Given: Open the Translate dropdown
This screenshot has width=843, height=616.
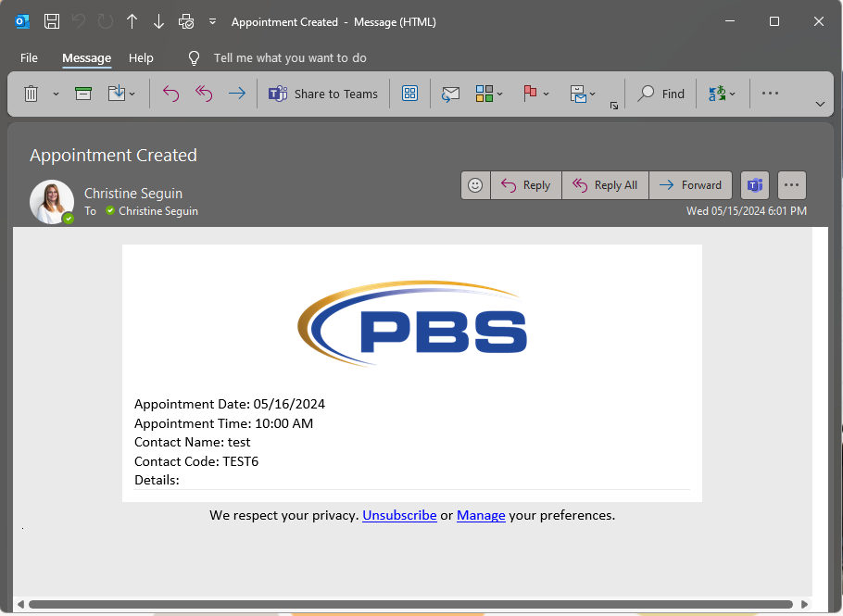Looking at the screenshot, I should (x=722, y=94).
